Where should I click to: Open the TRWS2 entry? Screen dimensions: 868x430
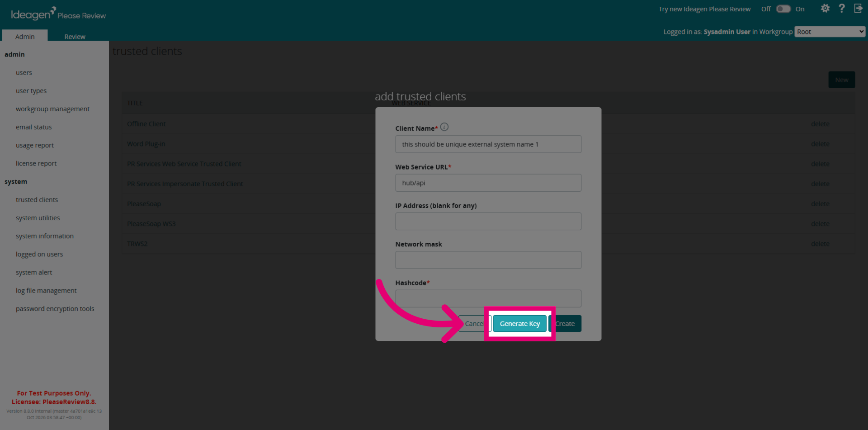(x=137, y=244)
